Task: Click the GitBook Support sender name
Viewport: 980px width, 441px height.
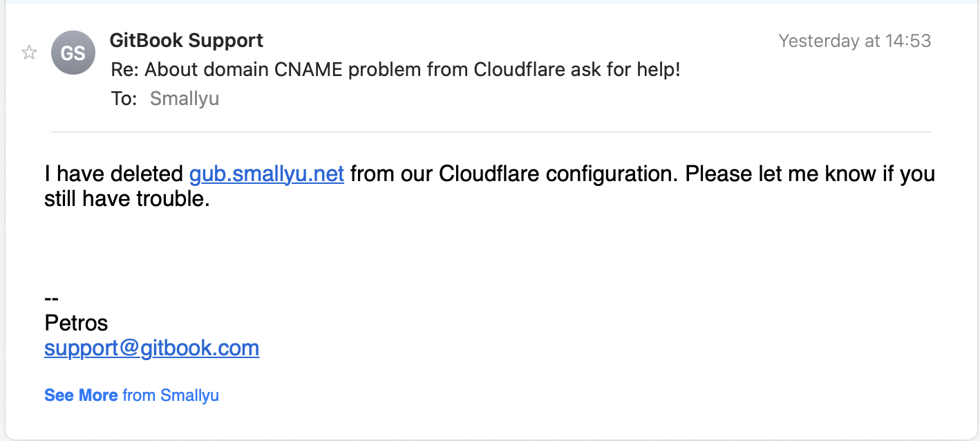Action: point(187,40)
